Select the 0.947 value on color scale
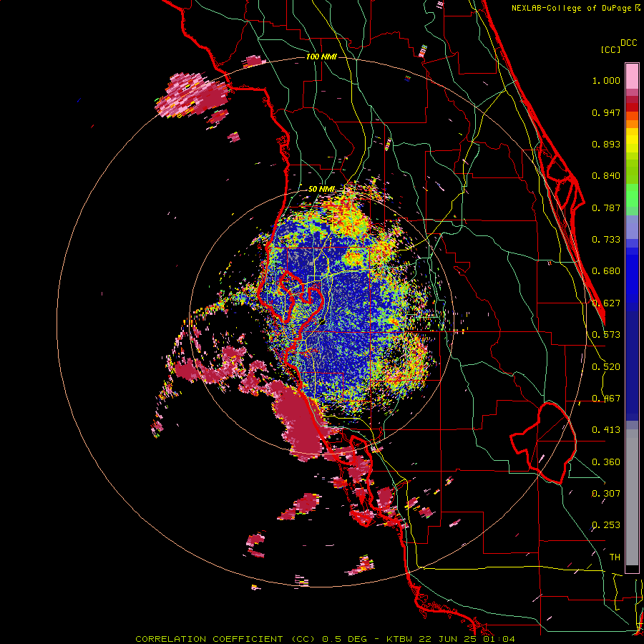This screenshot has width=644, height=644. (x=606, y=112)
